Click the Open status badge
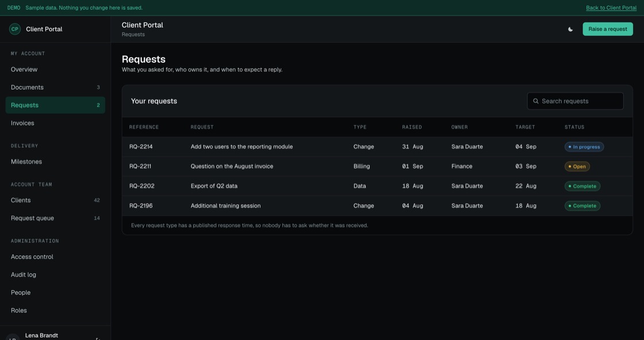The height and width of the screenshot is (340, 644). 577,166
